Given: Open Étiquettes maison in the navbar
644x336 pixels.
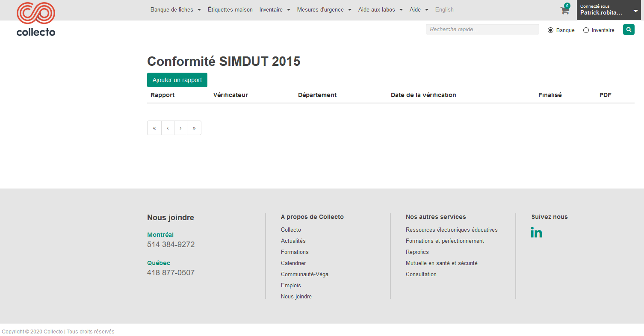Looking at the screenshot, I should 230,10.
